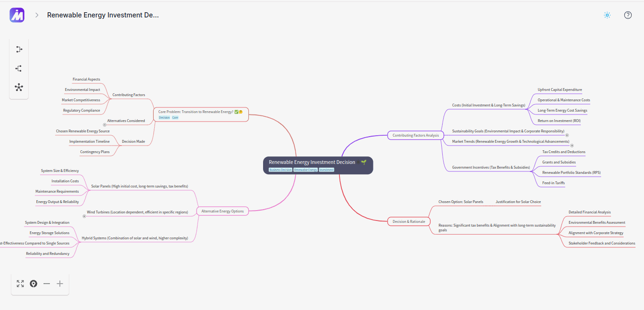This screenshot has height=310, width=644.
Task: Click the Long-Term Energy Cost Savings node
Action: point(562,111)
